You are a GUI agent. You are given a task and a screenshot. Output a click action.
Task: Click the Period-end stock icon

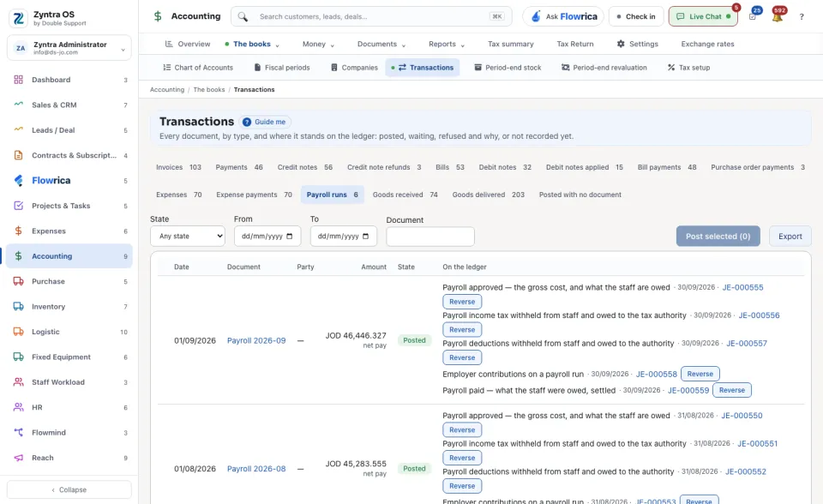point(478,67)
